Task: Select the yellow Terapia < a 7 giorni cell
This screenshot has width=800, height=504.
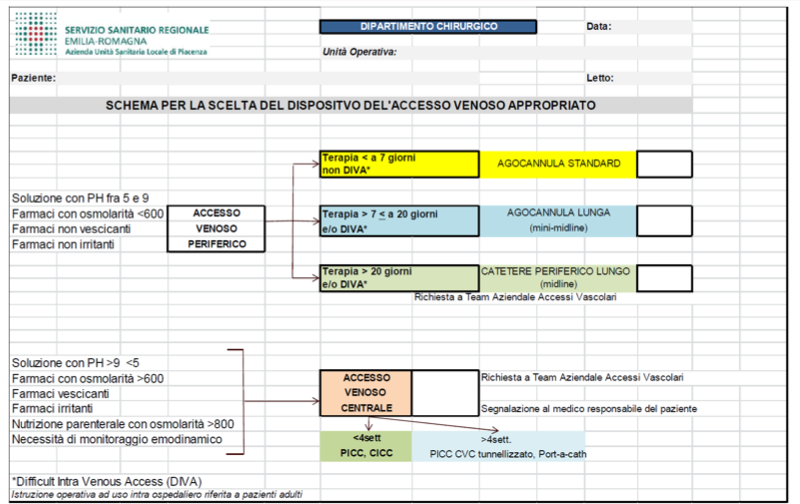Action: click(394, 164)
